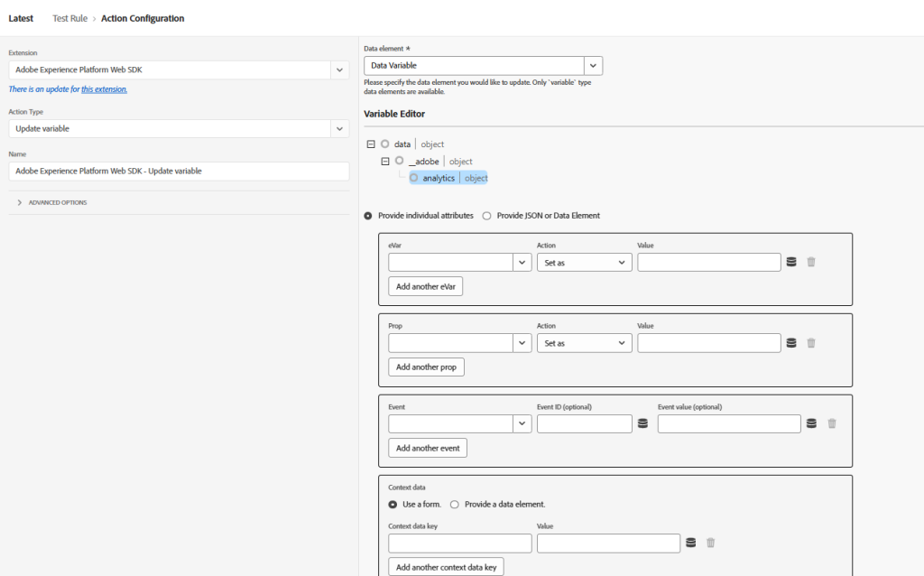The height and width of the screenshot is (576, 924).
Task: Focus the Name input field
Action: tap(179, 171)
